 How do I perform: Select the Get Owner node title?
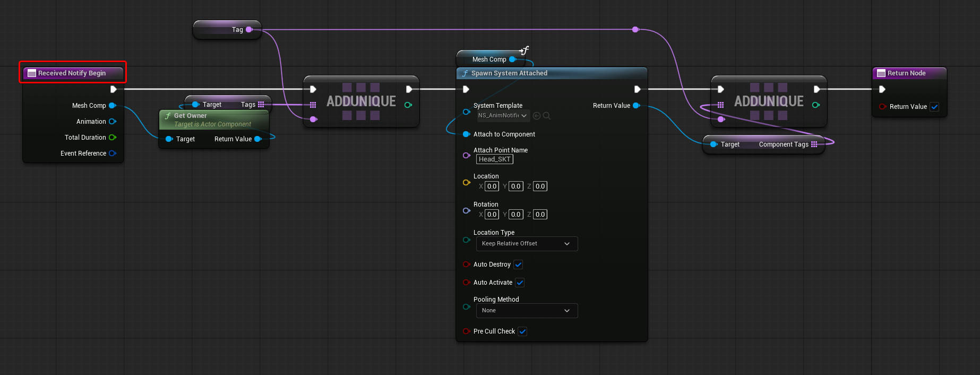click(191, 116)
